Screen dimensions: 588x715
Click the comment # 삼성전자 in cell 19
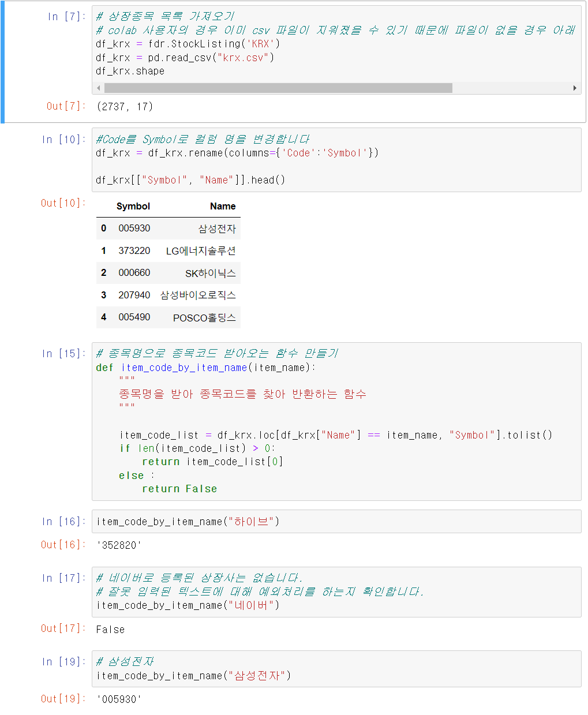[125, 662]
